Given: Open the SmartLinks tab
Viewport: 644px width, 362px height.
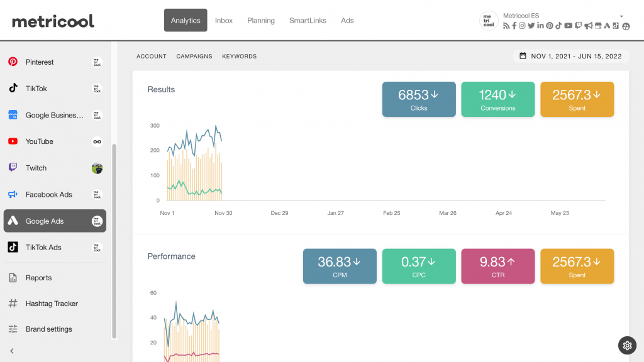Looking at the screenshot, I should click(x=308, y=20).
